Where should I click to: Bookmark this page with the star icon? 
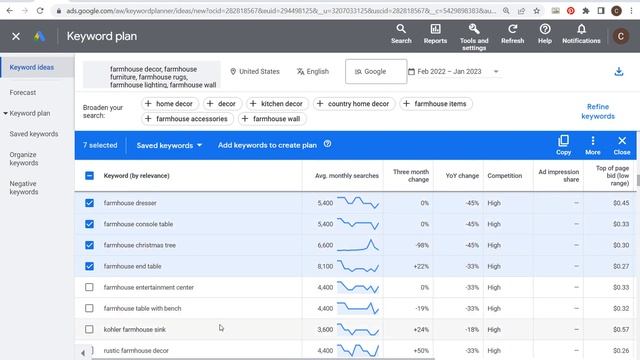[536, 11]
